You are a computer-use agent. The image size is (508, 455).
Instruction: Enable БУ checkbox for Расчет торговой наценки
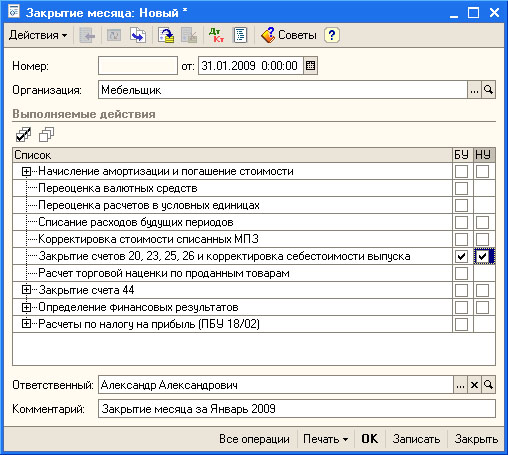[x=461, y=273]
